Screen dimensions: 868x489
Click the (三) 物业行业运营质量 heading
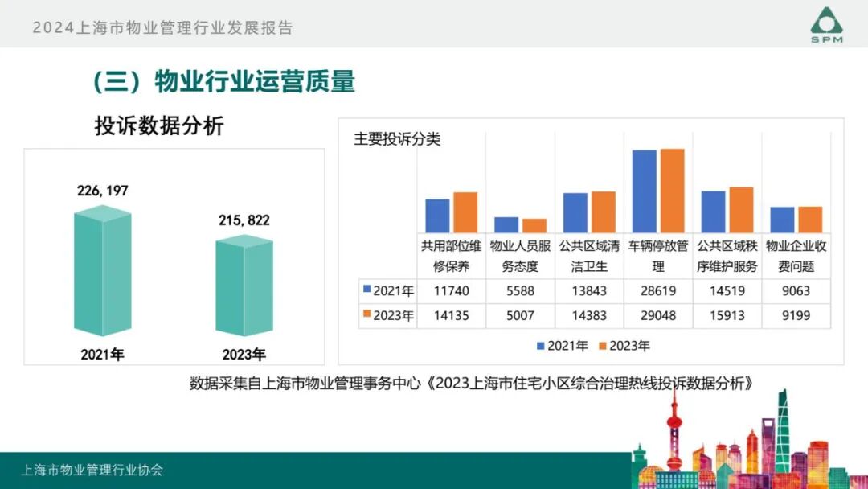click(223, 80)
